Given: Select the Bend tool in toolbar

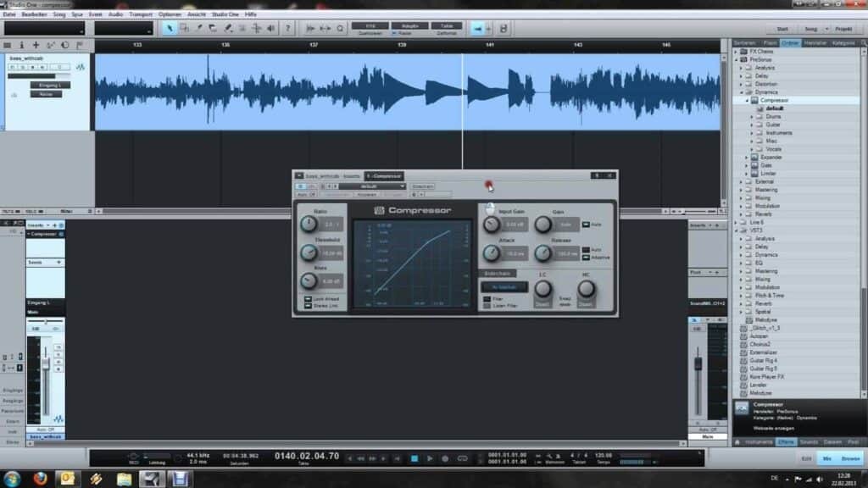Looking at the screenshot, I should coord(256,28).
